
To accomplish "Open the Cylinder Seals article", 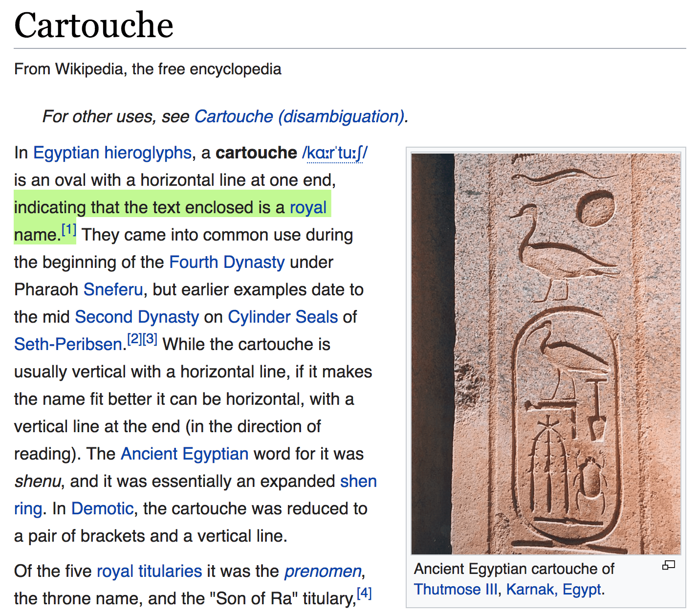I will tap(283, 317).
